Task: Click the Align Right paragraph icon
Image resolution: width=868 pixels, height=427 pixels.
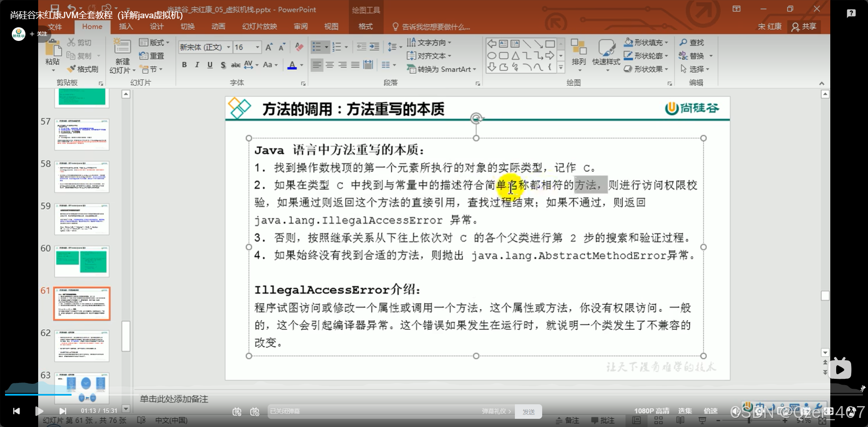Action: pos(343,65)
